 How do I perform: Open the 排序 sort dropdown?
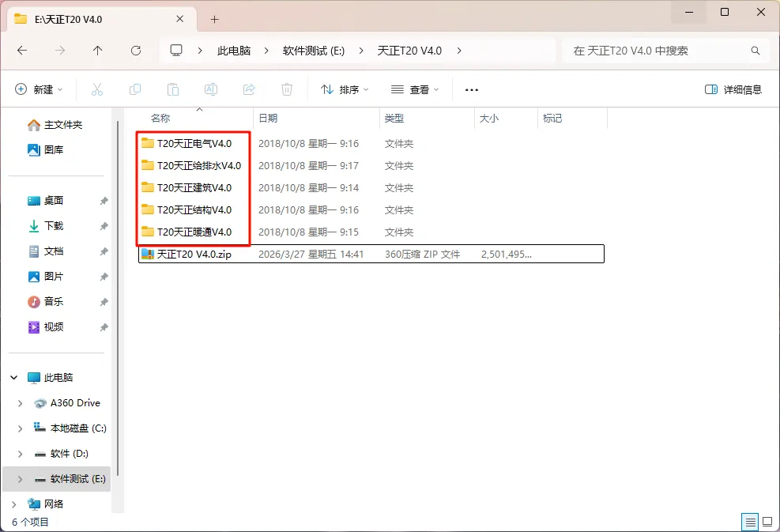tap(345, 89)
